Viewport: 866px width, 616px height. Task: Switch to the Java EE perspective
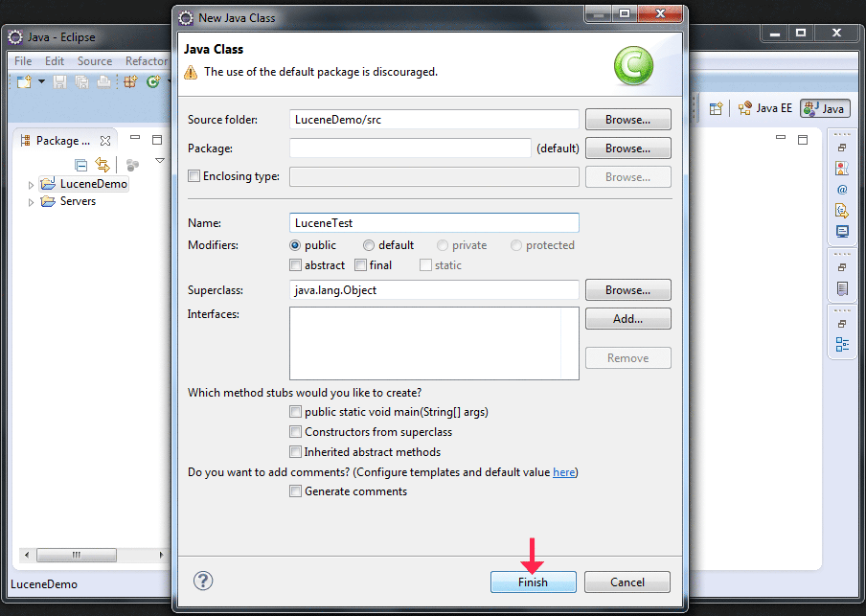(x=764, y=108)
